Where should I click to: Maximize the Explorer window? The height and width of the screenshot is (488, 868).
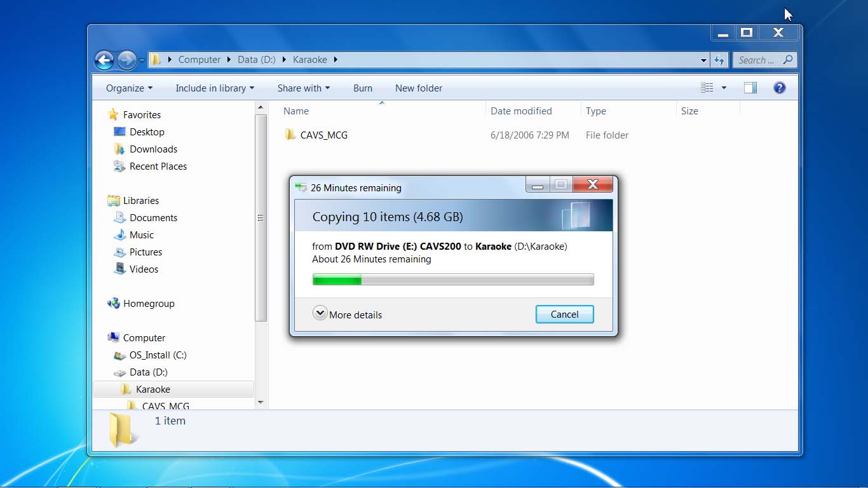(x=747, y=33)
